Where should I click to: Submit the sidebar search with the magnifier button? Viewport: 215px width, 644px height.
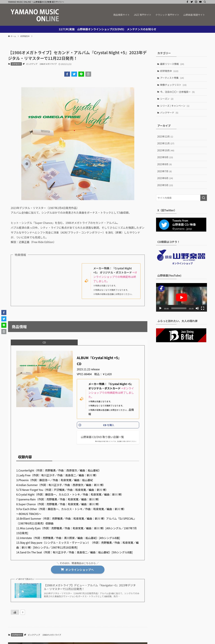point(203,198)
